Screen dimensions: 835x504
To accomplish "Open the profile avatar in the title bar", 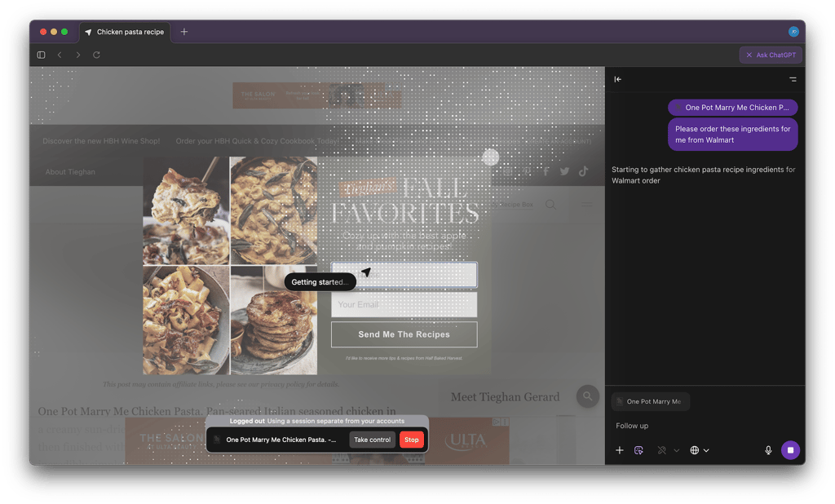I will [x=793, y=32].
